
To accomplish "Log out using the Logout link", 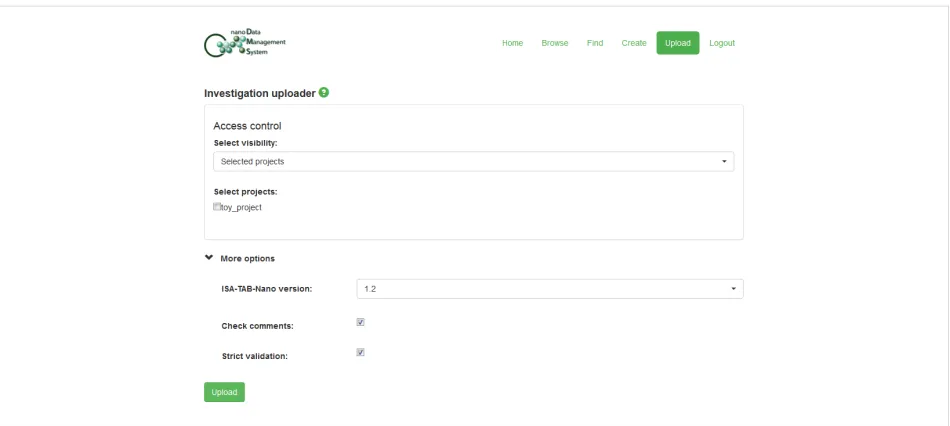I will (x=722, y=43).
